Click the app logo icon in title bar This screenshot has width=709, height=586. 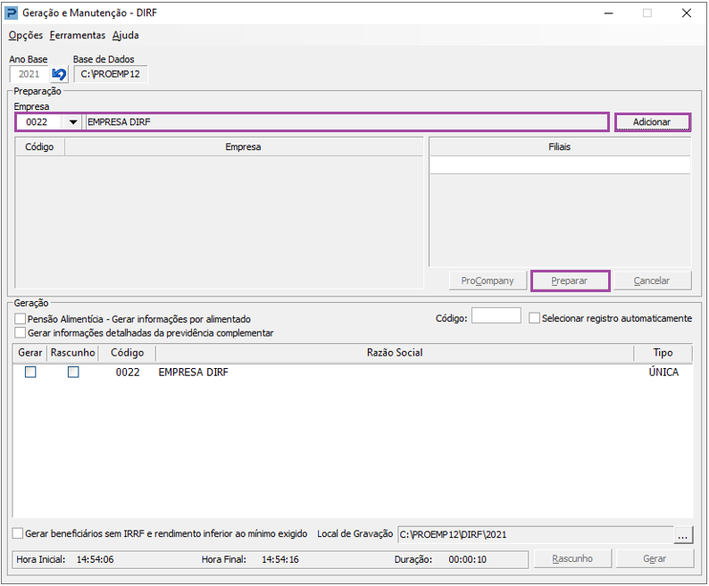tap(12, 13)
